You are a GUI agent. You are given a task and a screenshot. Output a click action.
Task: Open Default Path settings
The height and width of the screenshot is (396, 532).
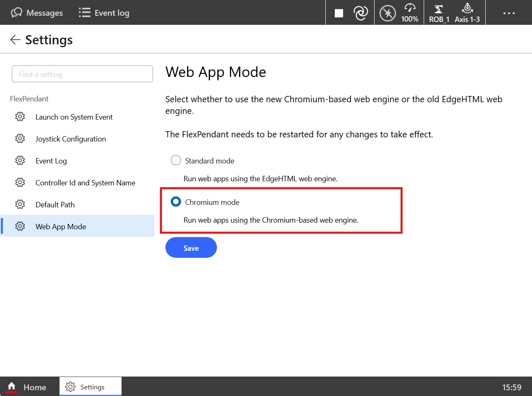pyautogui.click(x=78, y=205)
